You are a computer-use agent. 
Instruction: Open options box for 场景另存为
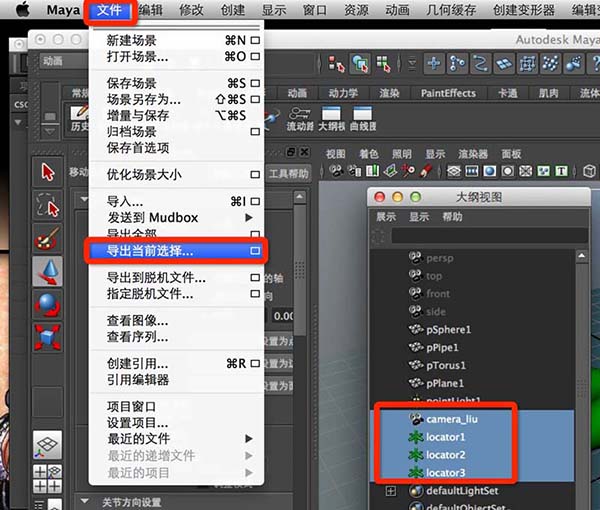coord(255,99)
